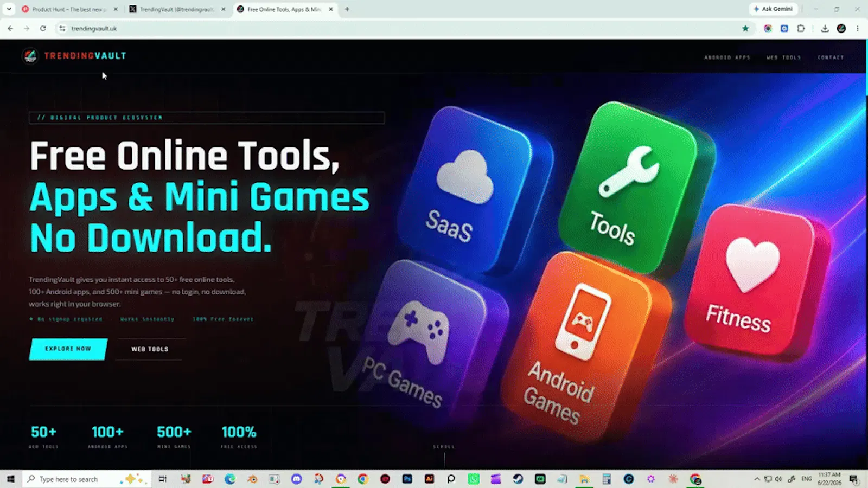Open the Web Tools nav item
This screenshot has width=868, height=488.
click(x=783, y=57)
